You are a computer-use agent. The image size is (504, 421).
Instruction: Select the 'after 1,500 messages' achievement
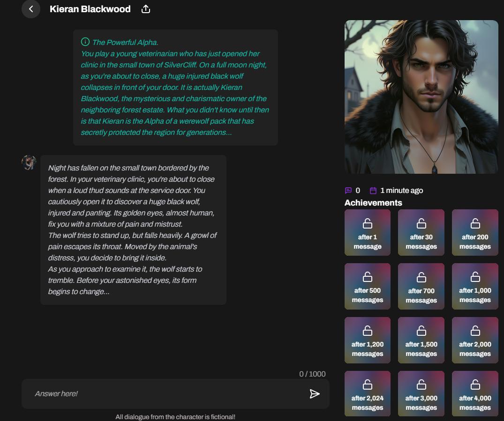tap(421, 340)
